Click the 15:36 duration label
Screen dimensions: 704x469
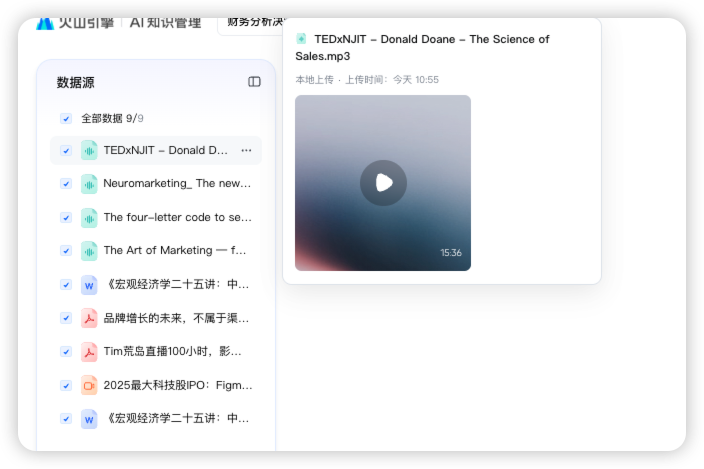click(x=451, y=253)
